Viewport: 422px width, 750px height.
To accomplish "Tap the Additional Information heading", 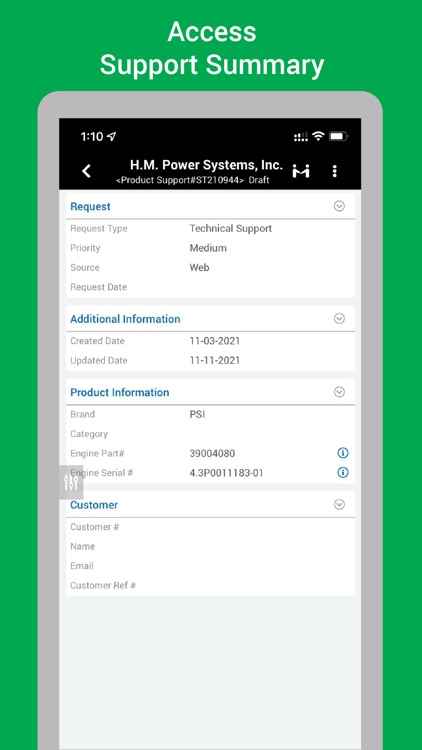I will coord(125,319).
